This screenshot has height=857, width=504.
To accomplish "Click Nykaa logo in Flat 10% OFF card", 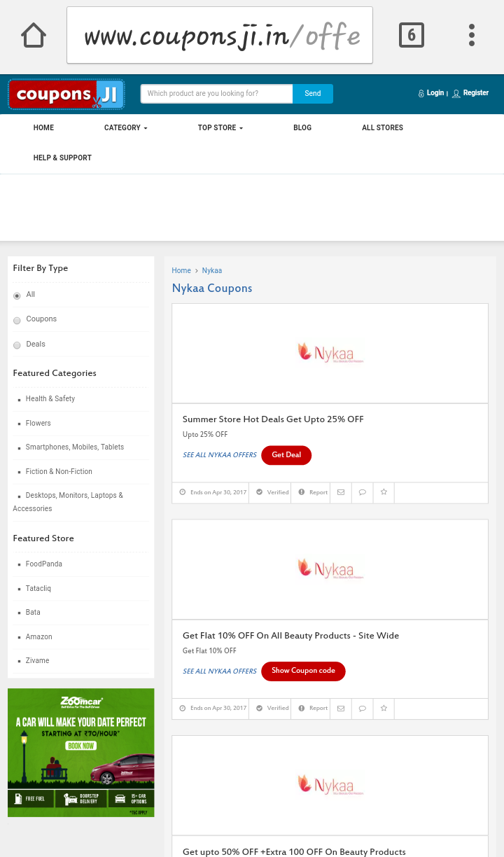I will 330,569.
